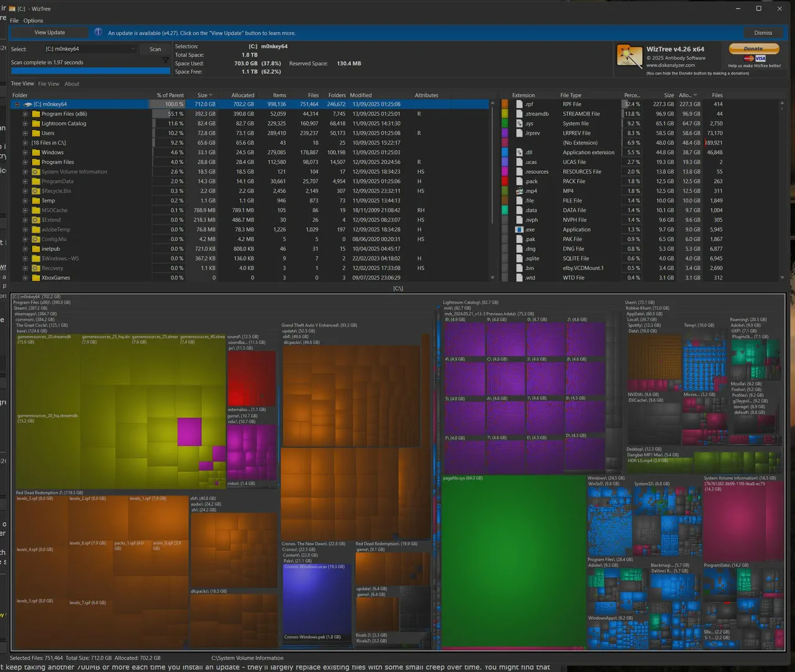Dismiss the update notification

point(763,32)
